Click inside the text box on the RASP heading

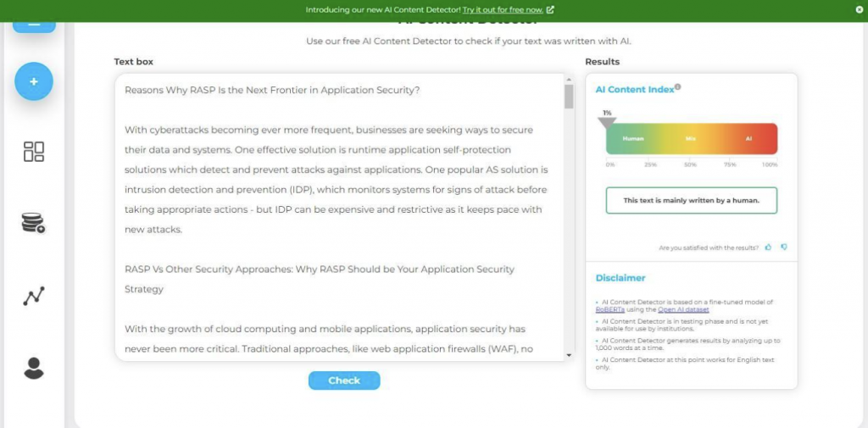coord(272,90)
